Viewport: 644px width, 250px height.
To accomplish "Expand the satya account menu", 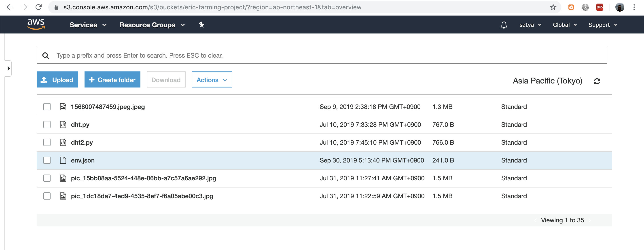I will 530,25.
